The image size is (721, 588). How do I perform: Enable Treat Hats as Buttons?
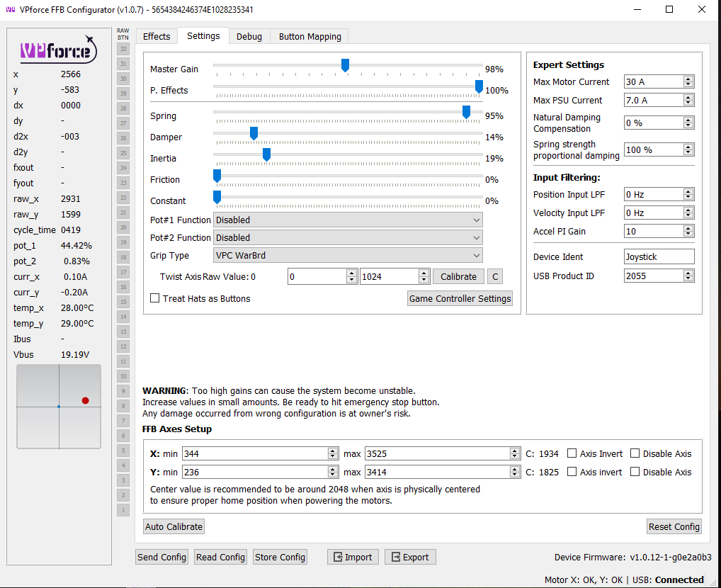tap(154, 298)
